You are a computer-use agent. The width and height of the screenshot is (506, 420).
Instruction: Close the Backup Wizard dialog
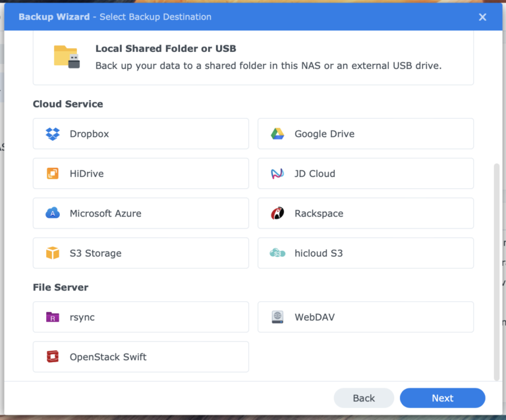tap(482, 17)
